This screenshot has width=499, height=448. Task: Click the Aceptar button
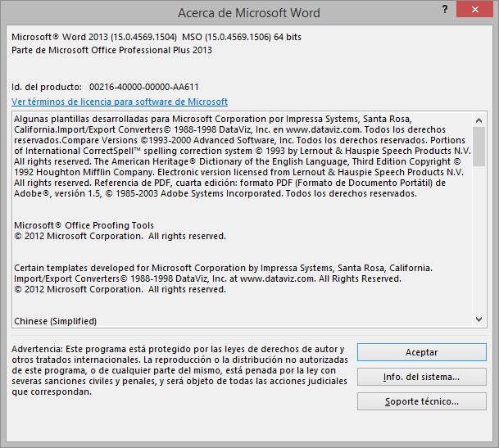pos(422,352)
